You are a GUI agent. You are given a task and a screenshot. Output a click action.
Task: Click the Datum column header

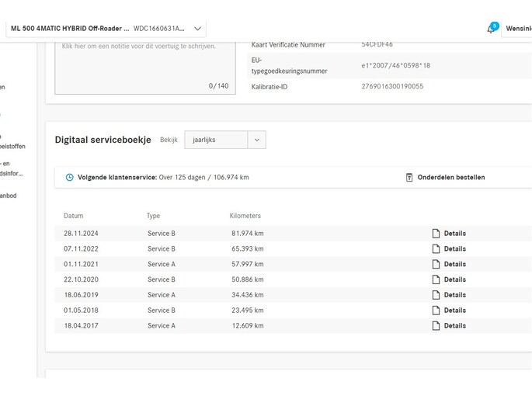(73, 216)
